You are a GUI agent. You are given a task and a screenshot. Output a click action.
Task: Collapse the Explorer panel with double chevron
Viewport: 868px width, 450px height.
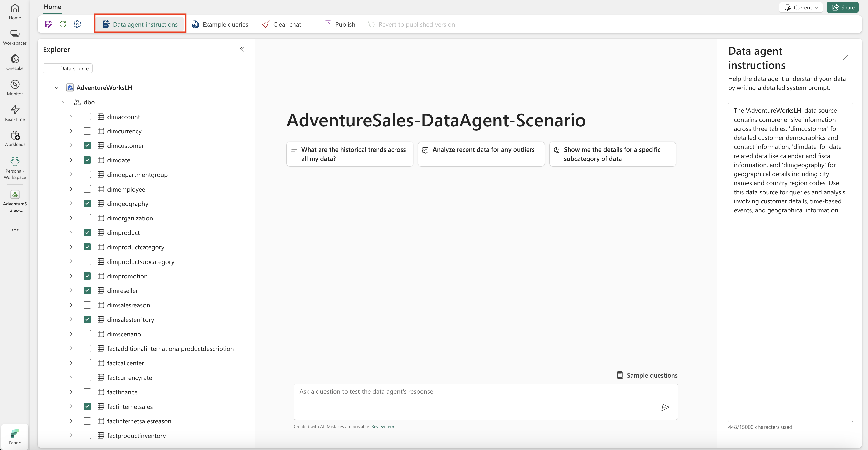pos(242,49)
